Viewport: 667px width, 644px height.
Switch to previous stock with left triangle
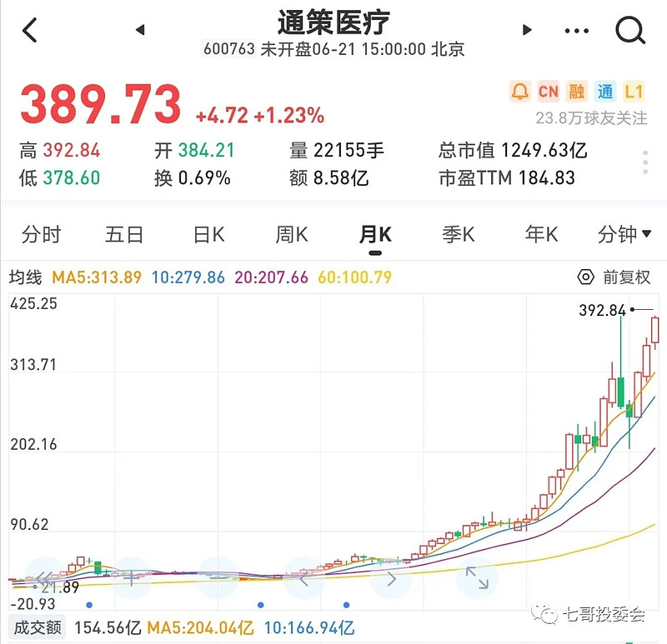point(140,30)
